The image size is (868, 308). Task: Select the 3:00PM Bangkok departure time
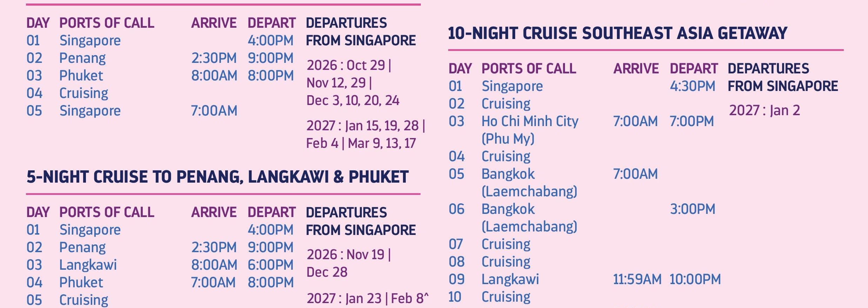point(692,209)
